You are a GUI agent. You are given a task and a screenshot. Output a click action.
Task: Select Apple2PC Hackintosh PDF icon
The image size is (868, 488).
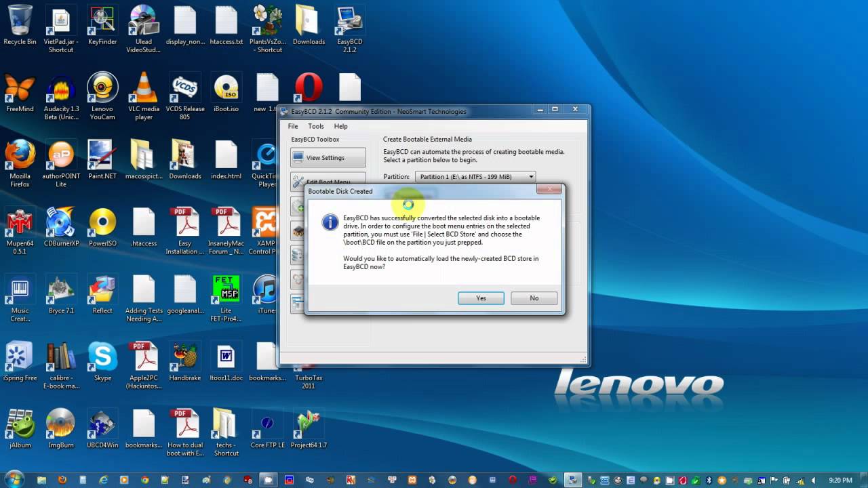coord(144,365)
